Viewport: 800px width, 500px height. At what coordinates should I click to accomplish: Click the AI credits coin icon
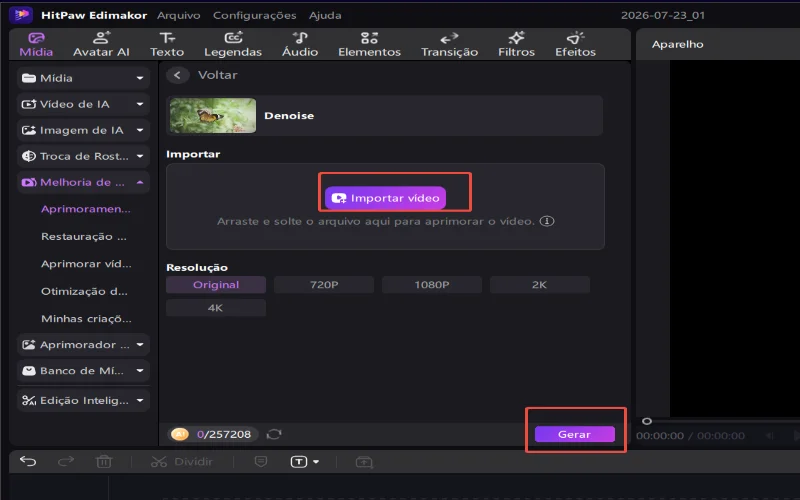[180, 434]
